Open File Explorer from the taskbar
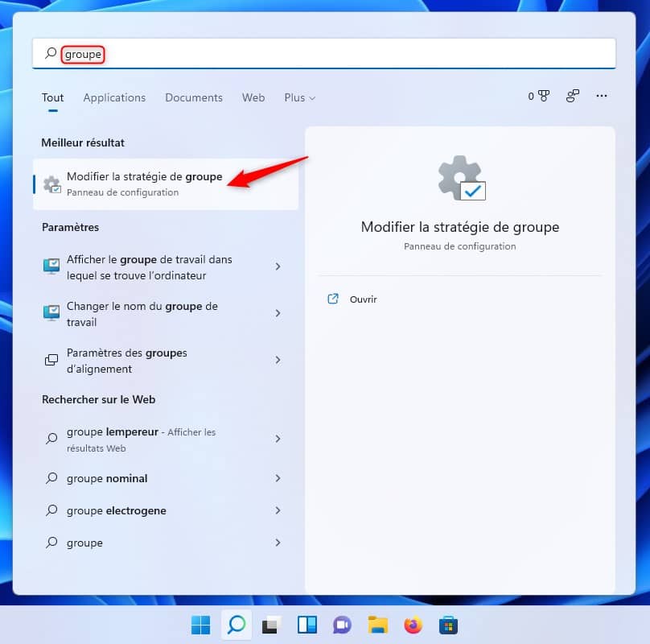Screen dimensions: 650x644 [x=377, y=625]
